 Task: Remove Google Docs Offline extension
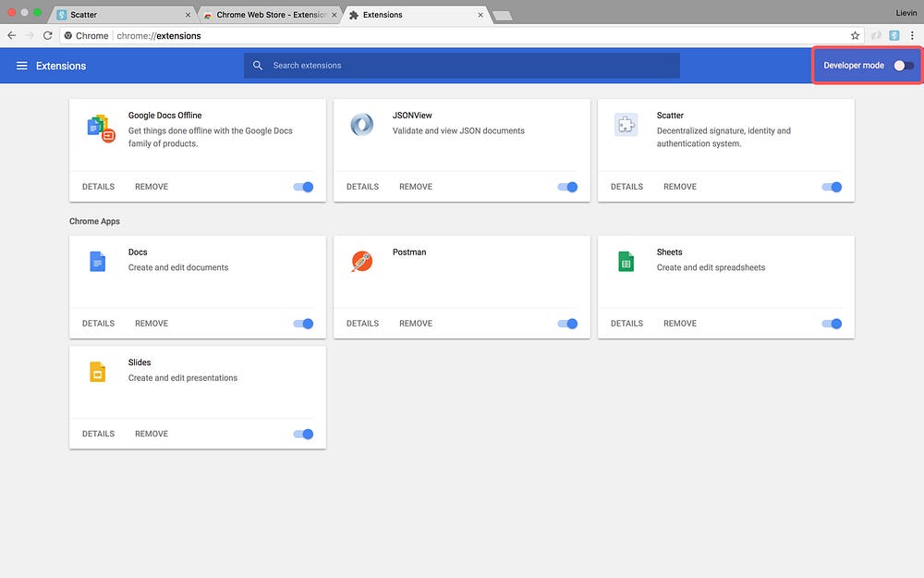(x=152, y=187)
